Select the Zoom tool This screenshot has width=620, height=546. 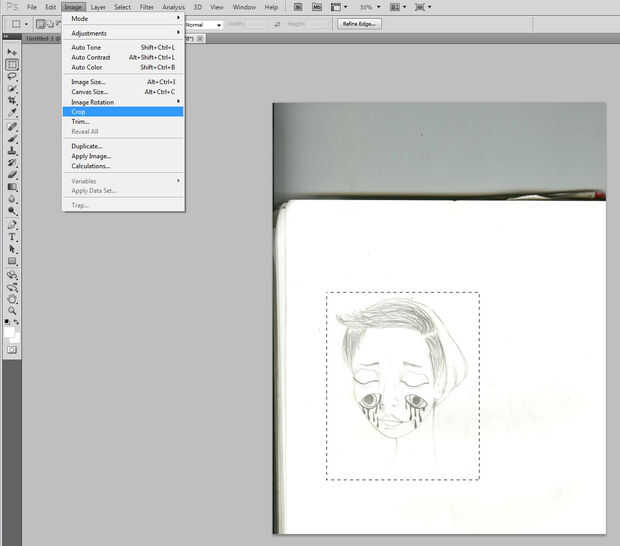[12, 311]
